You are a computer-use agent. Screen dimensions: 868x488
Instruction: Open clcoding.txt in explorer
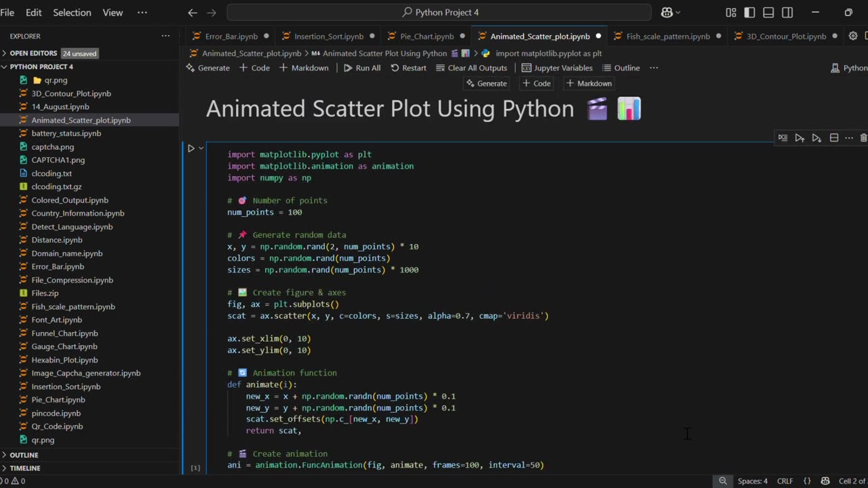pos(52,173)
